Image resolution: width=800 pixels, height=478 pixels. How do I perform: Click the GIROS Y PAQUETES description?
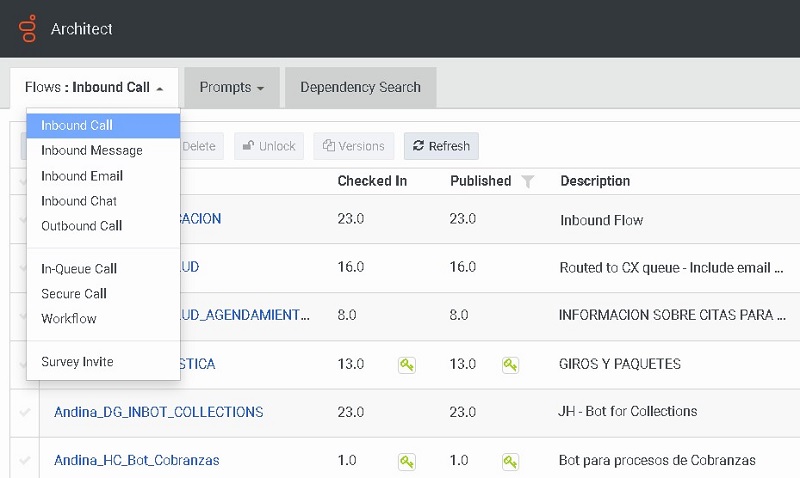[620, 364]
